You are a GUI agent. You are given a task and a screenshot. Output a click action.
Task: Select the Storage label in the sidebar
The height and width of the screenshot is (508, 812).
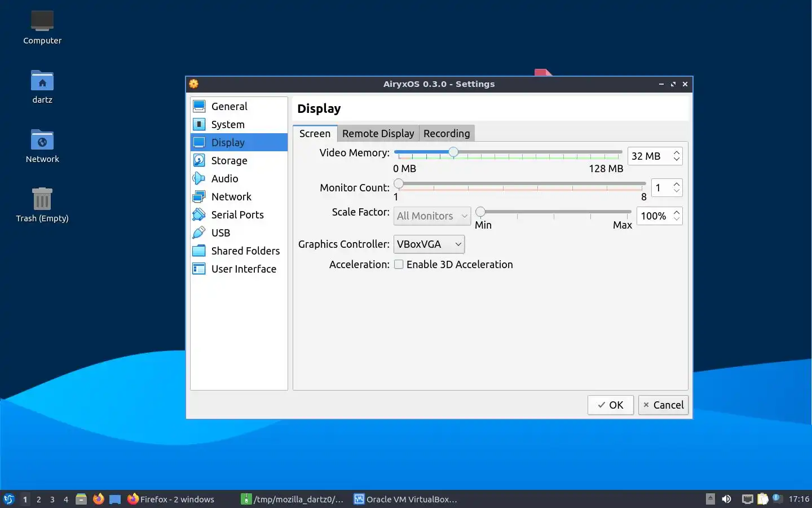click(229, 160)
